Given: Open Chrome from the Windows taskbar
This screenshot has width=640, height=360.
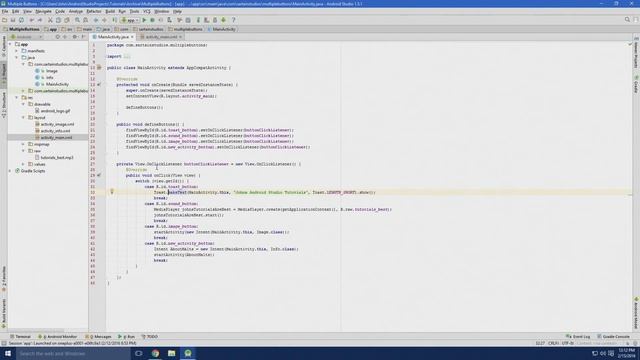Looking at the screenshot, I should [x=155, y=353].
